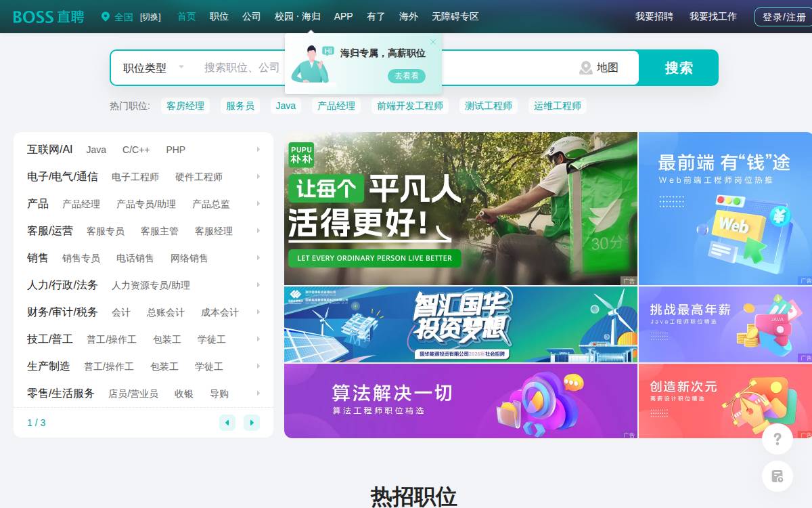This screenshot has height=508, width=812.
Task: Open the 无障碍专区 nav item
Action: (455, 16)
